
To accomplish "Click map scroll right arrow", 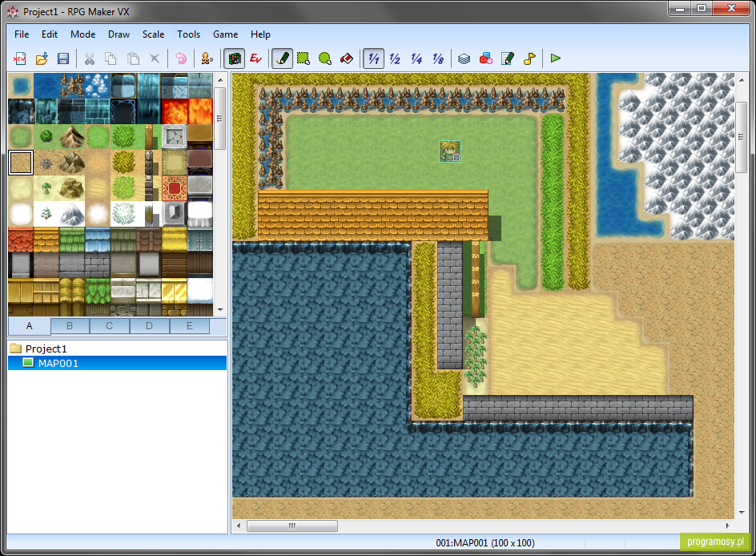I will pyautogui.click(x=728, y=526).
